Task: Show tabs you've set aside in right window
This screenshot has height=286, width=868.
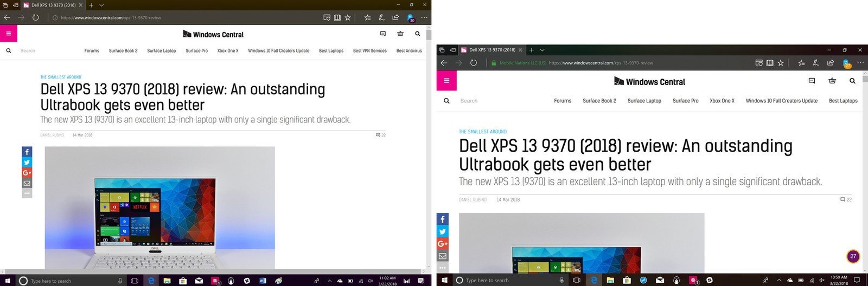Action: [x=443, y=50]
